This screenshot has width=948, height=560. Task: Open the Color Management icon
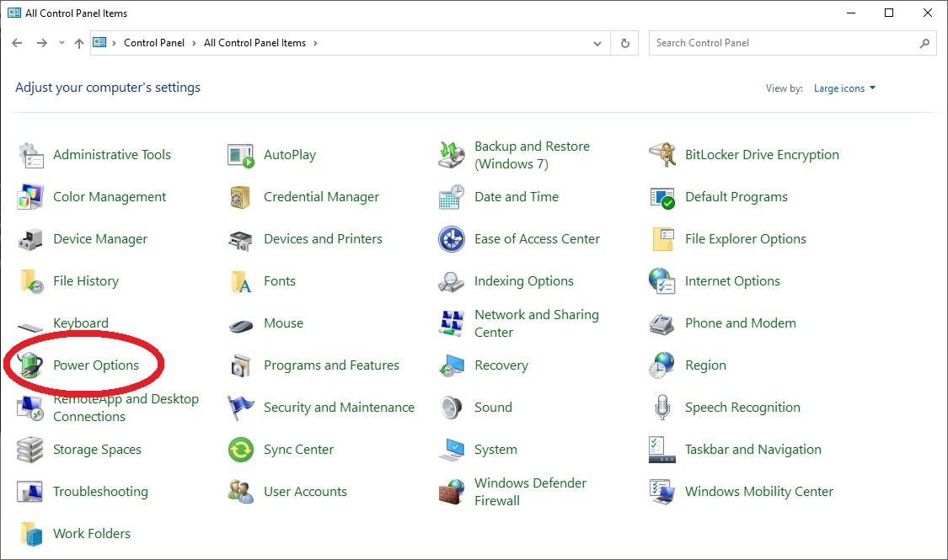tap(30, 198)
